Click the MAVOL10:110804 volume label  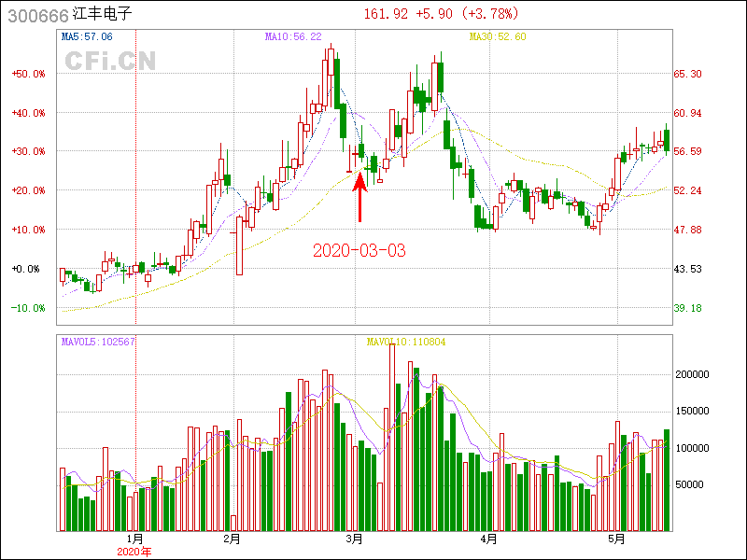tap(406, 342)
